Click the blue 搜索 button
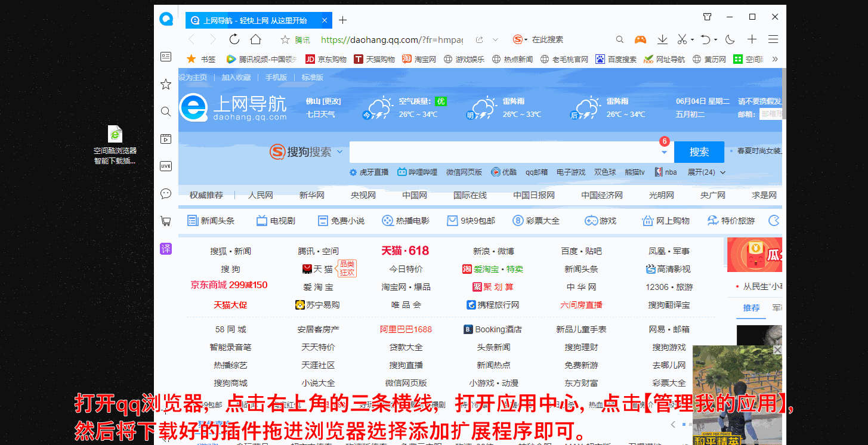868x445 pixels. coord(699,152)
